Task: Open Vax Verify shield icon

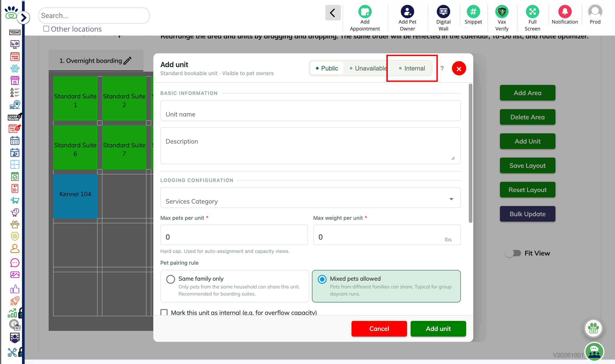Action: (x=502, y=12)
